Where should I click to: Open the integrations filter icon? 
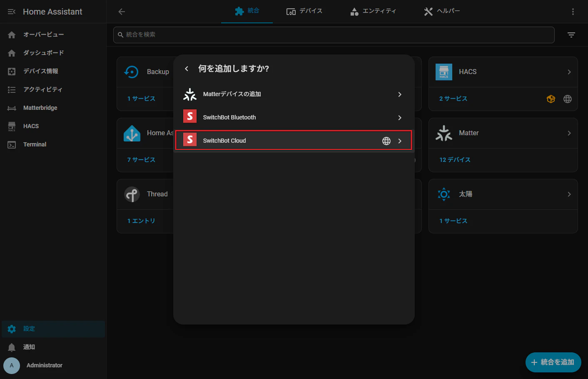point(571,35)
